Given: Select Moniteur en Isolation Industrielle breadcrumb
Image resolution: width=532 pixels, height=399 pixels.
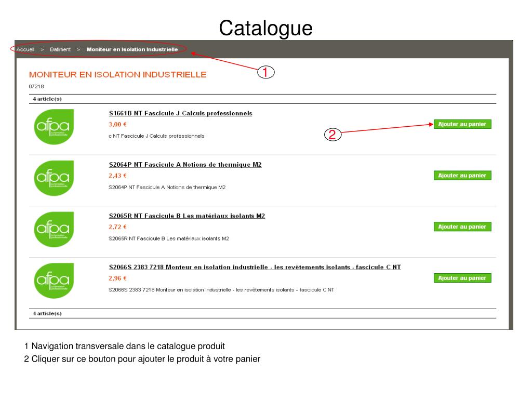Looking at the screenshot, I should coord(132,49).
